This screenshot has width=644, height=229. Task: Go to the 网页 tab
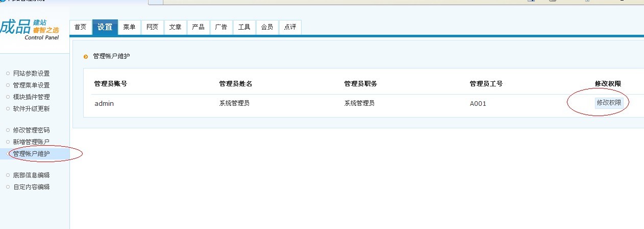[x=152, y=27]
